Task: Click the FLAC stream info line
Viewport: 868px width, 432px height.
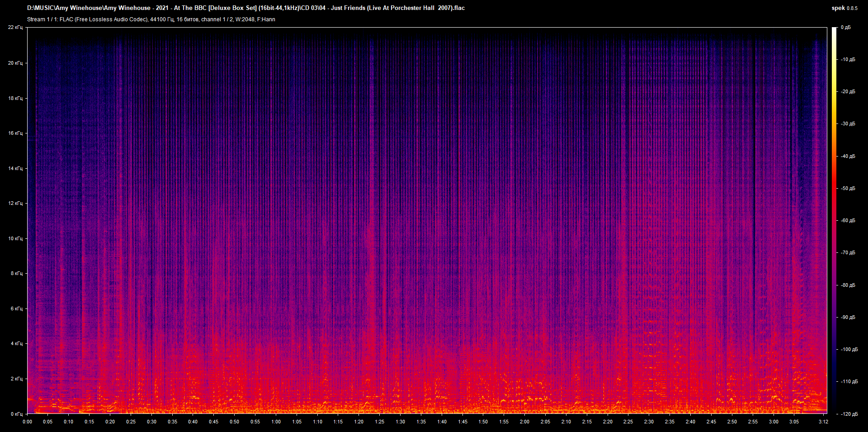Action: coord(151,19)
